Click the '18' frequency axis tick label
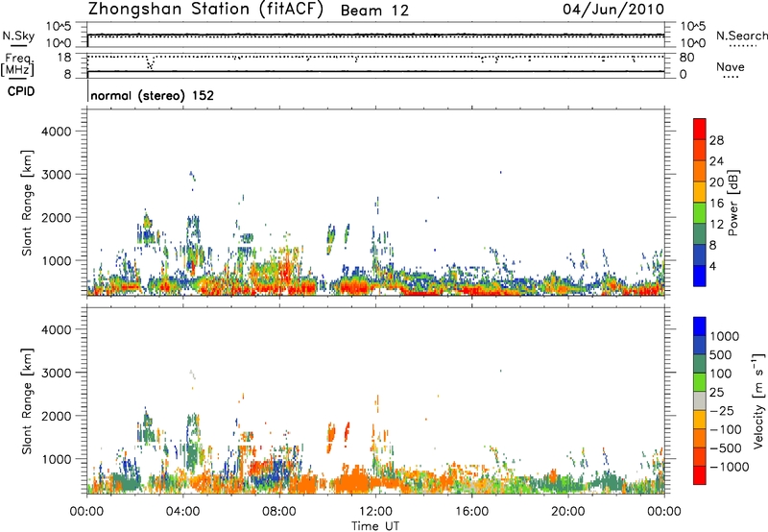768x532 pixels. tap(64, 58)
